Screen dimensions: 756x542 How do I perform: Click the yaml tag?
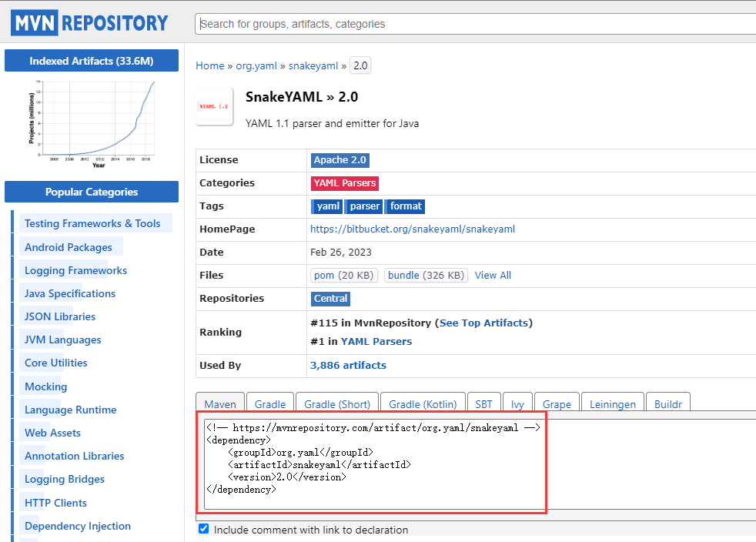[327, 206]
